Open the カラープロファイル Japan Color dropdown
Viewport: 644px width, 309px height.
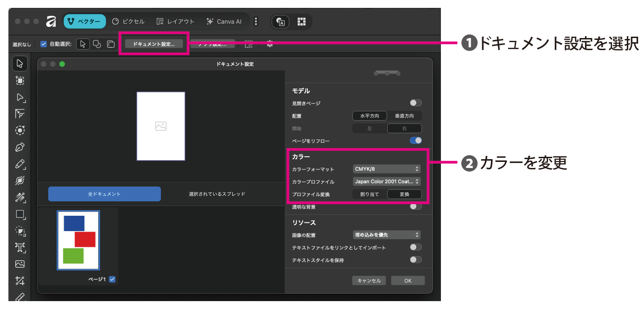coord(387,182)
